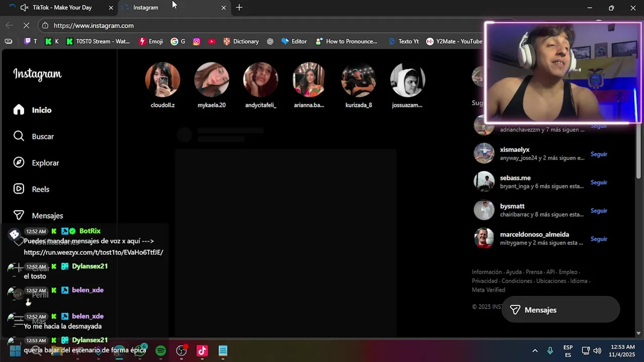Open Editor bookmark
644x362 pixels.
pos(294,42)
